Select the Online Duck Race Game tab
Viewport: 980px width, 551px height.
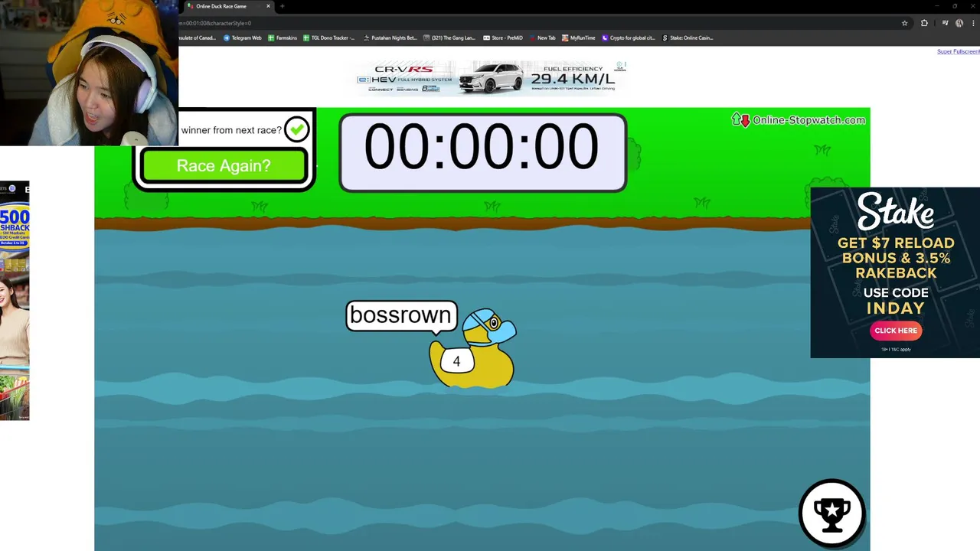(x=227, y=6)
